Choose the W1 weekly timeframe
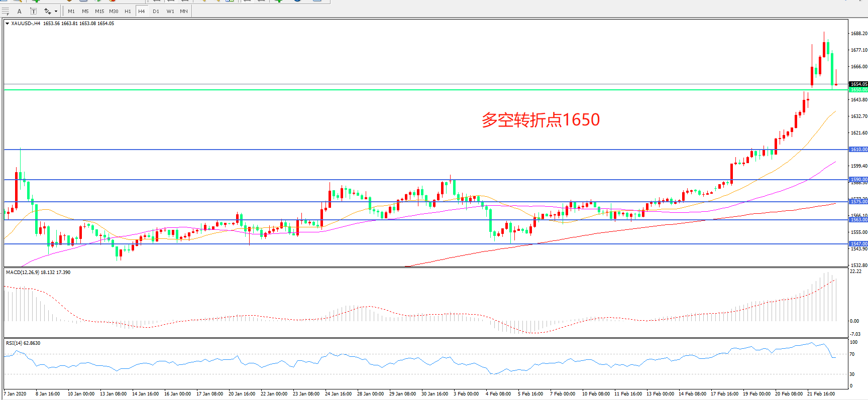This screenshot has width=868, height=400. [170, 11]
